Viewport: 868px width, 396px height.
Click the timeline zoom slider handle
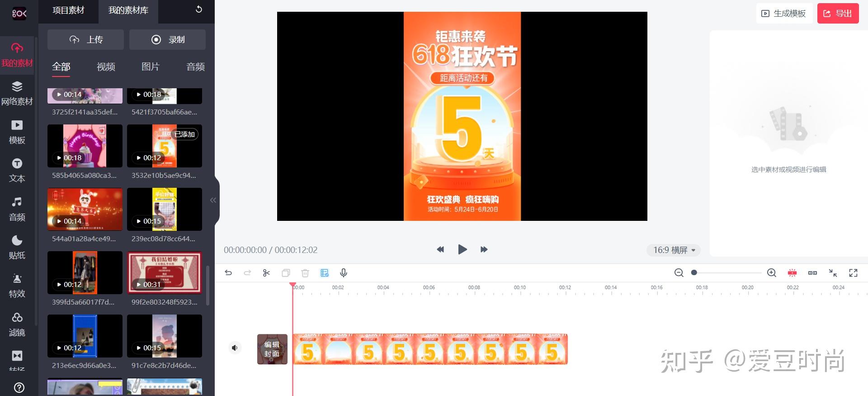(x=694, y=272)
